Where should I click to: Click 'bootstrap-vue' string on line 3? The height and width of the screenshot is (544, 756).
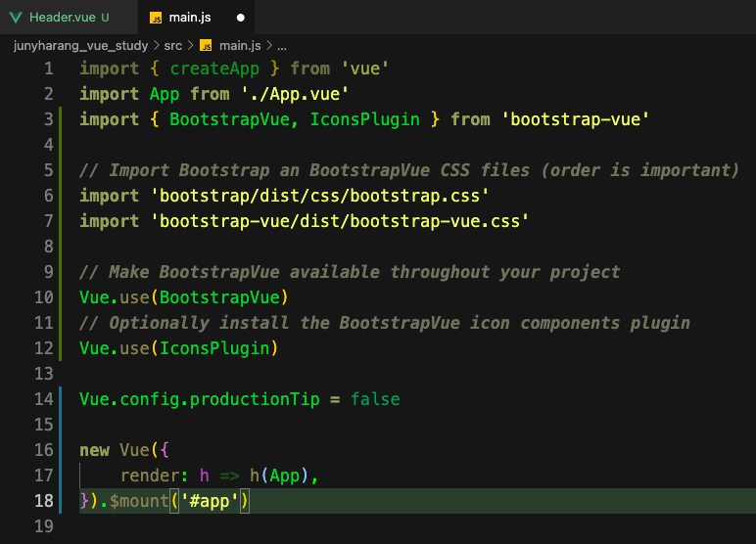pos(575,119)
